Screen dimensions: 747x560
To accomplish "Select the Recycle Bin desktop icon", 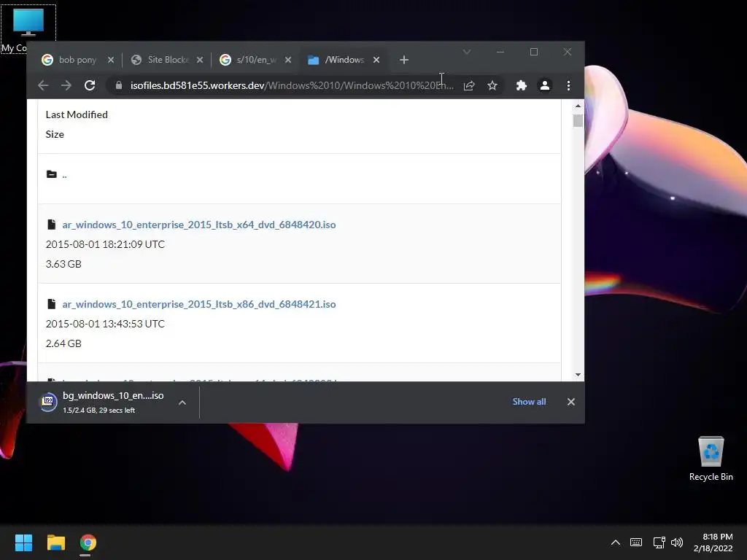I will (x=711, y=459).
